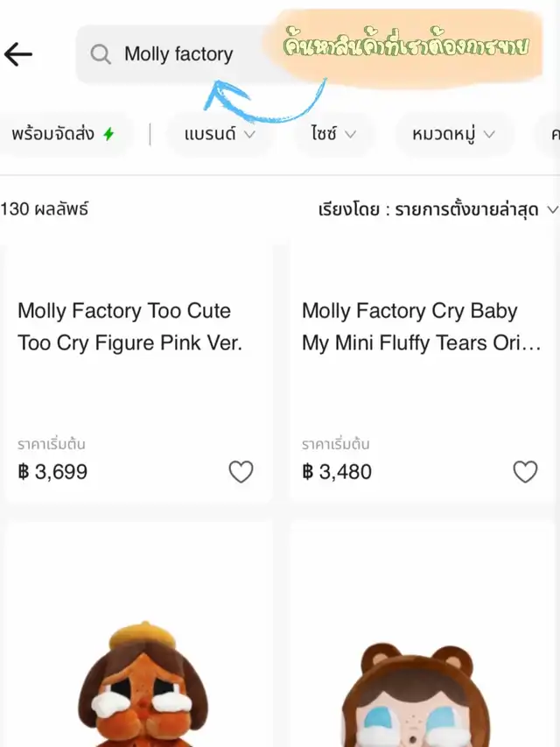Click the green lightning bolt icon
The width and height of the screenshot is (560, 747).
[x=108, y=134]
